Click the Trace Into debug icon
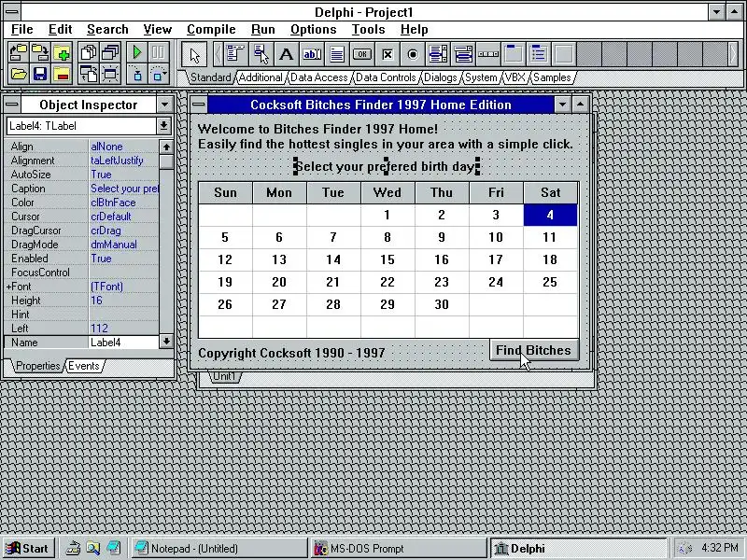747x560 pixels. tap(137, 75)
